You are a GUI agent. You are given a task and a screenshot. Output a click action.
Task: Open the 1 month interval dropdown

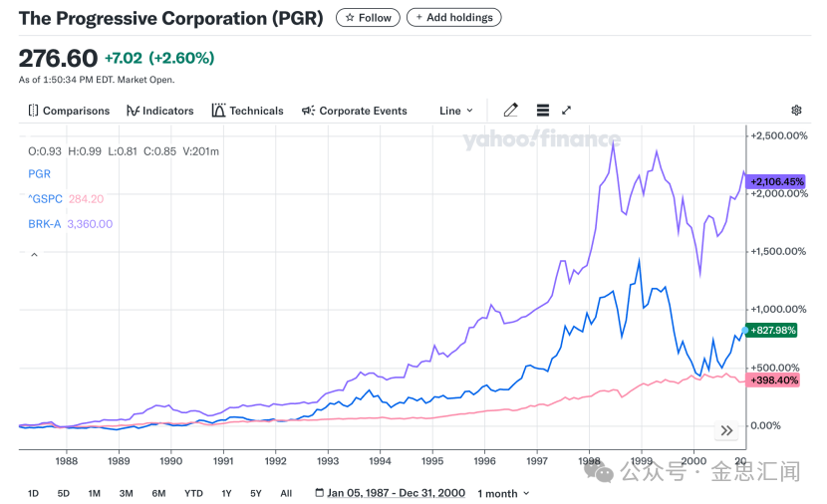coord(503,493)
